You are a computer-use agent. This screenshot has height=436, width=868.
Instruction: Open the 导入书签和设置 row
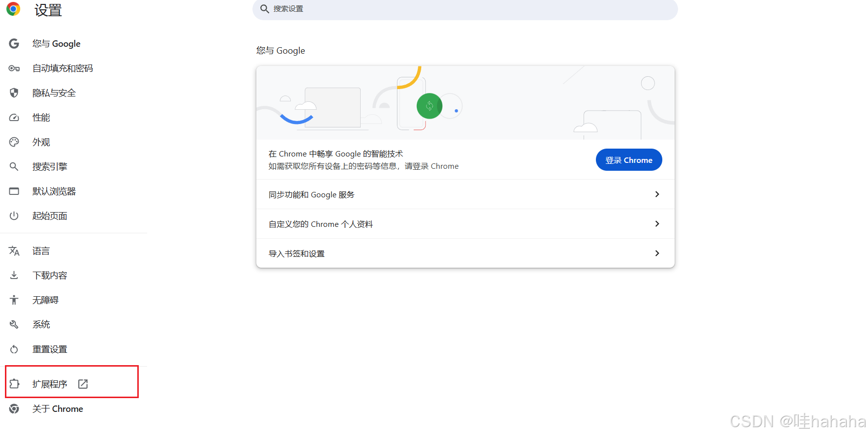[465, 253]
